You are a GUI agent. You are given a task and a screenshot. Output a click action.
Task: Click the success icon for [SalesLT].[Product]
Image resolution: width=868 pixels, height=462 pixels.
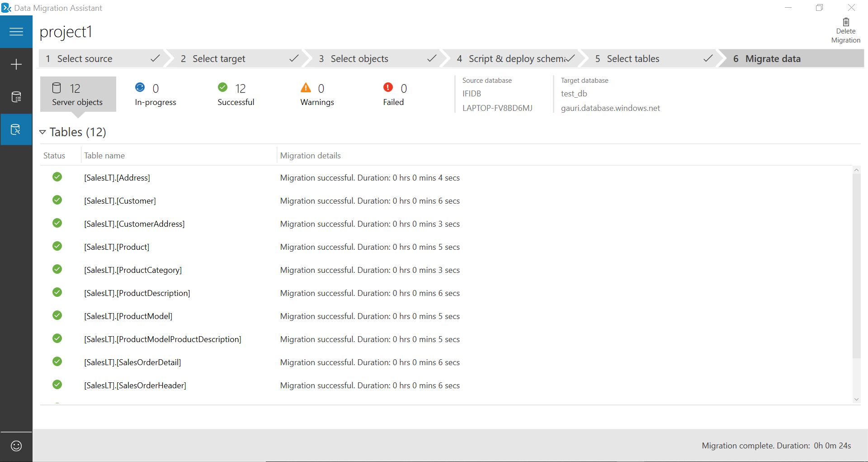[57, 246]
